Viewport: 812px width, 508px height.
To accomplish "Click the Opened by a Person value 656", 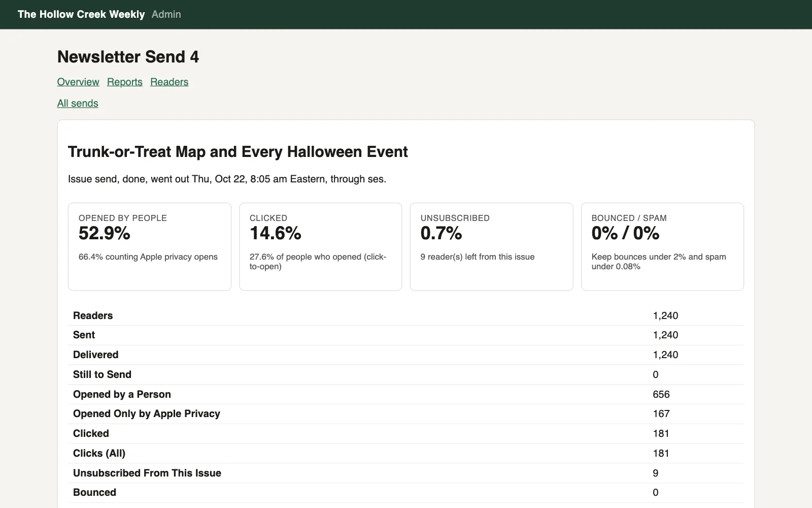I will [x=661, y=394].
